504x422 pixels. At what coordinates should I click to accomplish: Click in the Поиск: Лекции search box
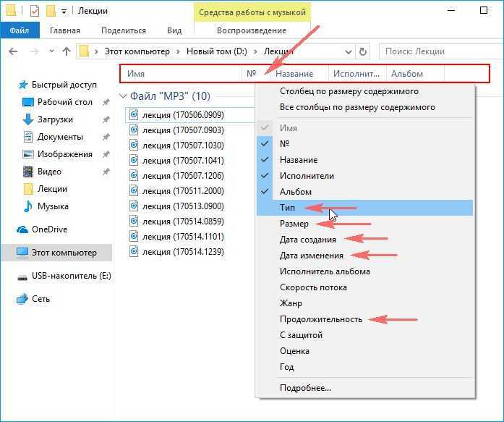tap(441, 51)
